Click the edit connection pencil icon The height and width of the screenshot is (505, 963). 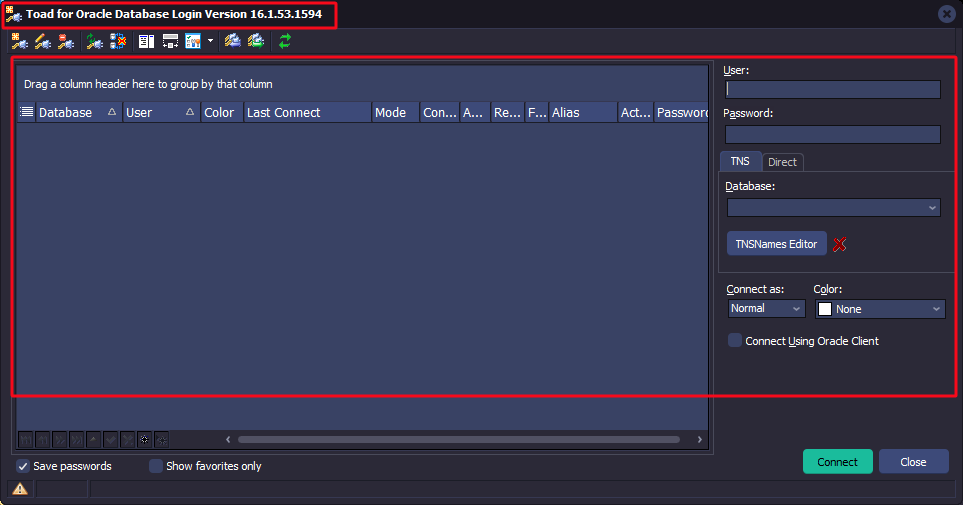[43, 41]
